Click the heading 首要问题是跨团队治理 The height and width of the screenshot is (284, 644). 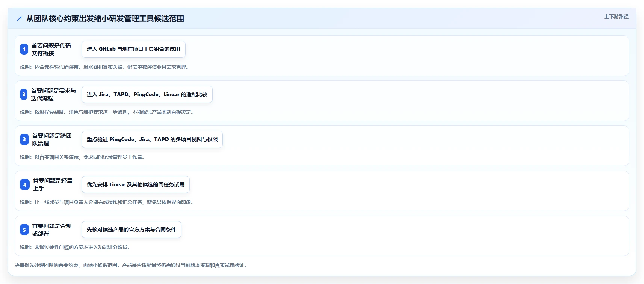tap(52, 139)
